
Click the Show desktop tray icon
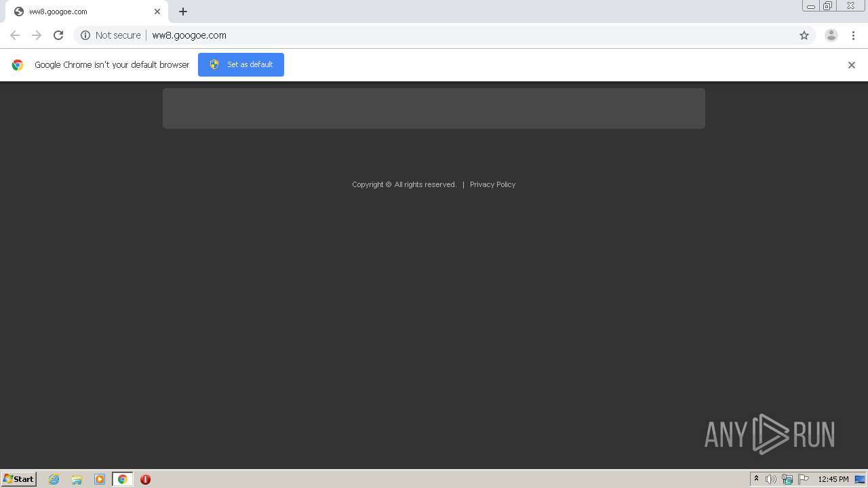click(860, 479)
